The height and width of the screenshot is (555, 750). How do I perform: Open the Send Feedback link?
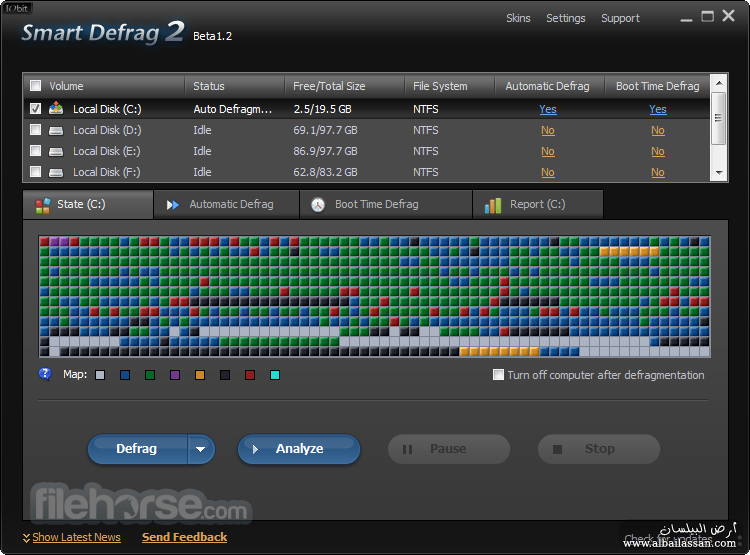[184, 538]
